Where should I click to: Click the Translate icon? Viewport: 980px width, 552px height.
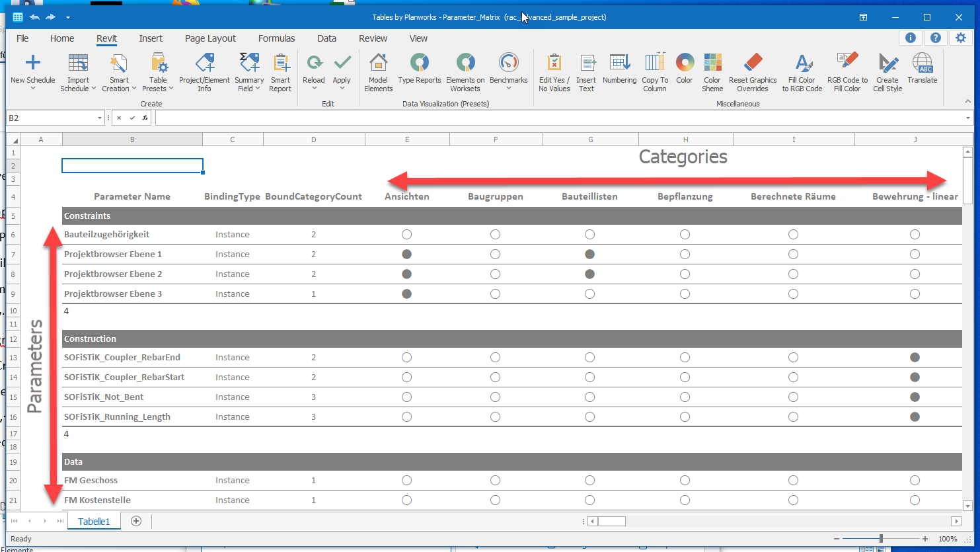coord(922,63)
